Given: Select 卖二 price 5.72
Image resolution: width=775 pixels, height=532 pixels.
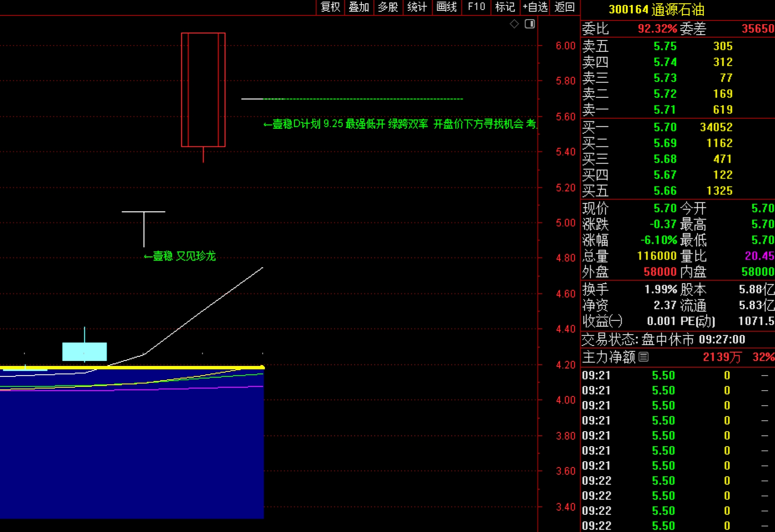Looking at the screenshot, I should (x=665, y=94).
